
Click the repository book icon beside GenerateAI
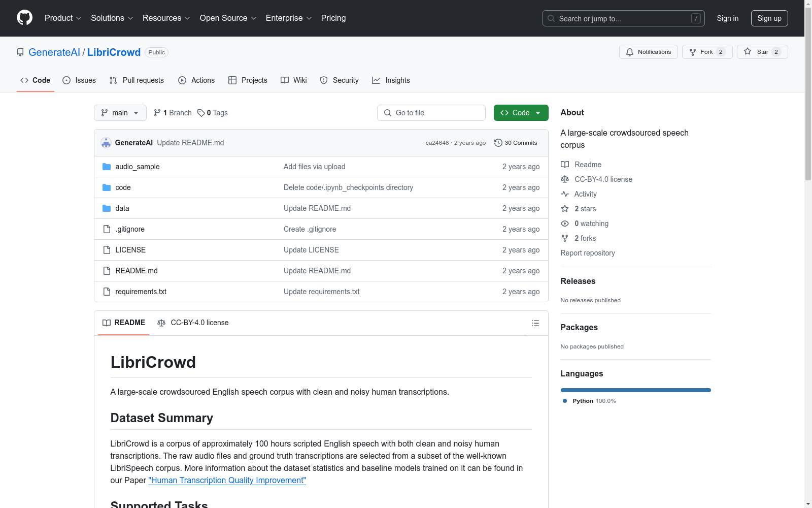[x=20, y=52]
